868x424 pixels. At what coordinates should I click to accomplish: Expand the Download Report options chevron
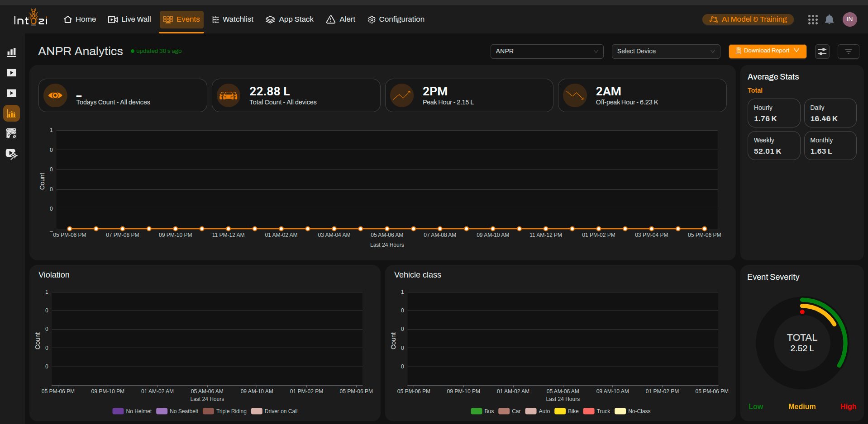pos(796,51)
